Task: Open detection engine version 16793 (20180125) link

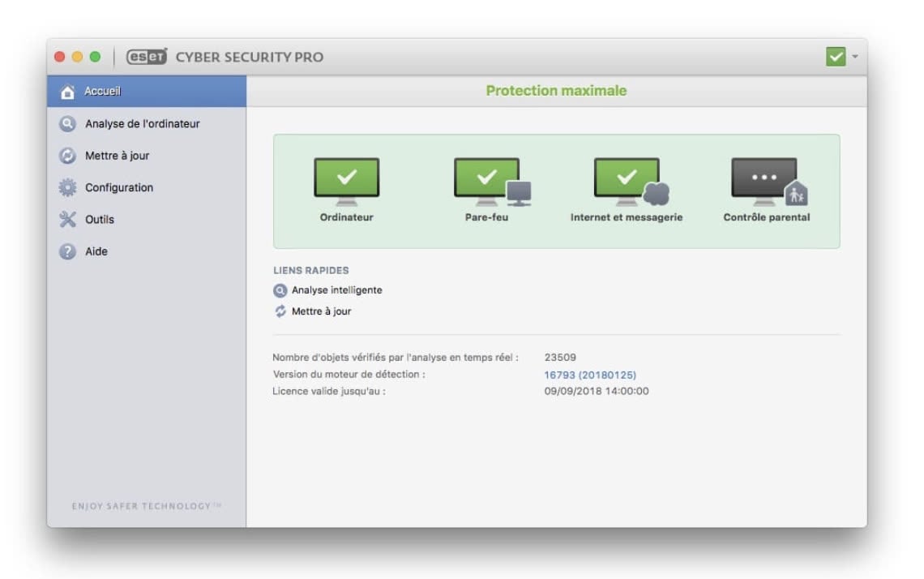Action: tap(590, 375)
